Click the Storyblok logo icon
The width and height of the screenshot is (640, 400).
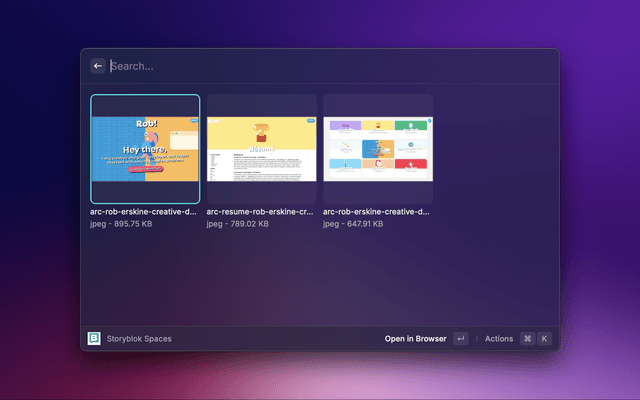tap(94, 339)
